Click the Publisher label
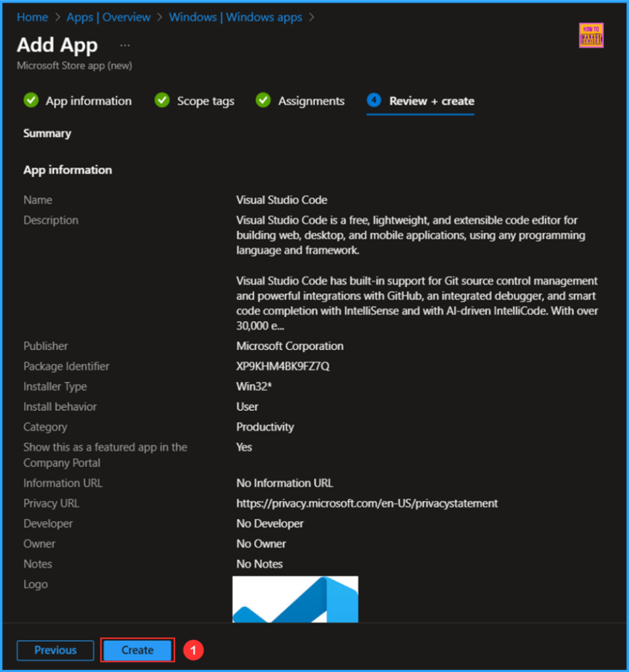Image resolution: width=629 pixels, height=672 pixels. click(45, 346)
